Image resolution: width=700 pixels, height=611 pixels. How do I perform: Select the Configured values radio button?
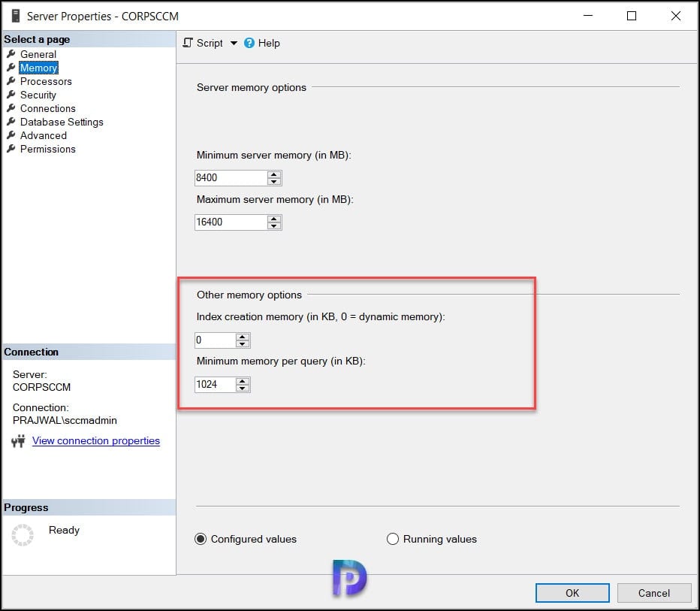point(201,539)
